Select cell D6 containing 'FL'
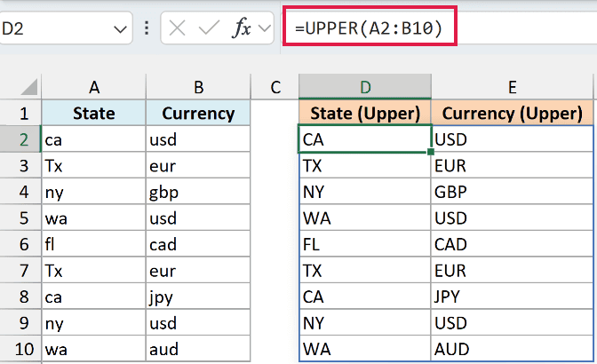The height and width of the screenshot is (364, 597). [x=365, y=244]
